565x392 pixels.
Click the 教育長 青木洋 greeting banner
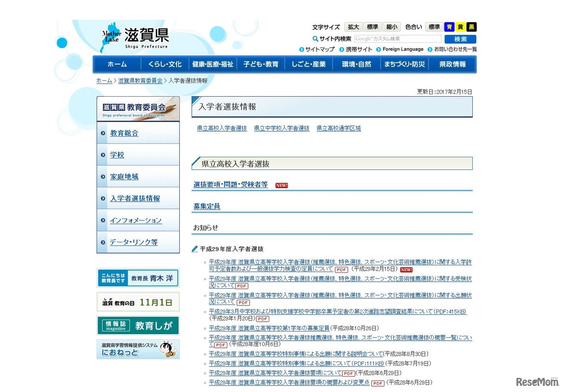pos(138,278)
